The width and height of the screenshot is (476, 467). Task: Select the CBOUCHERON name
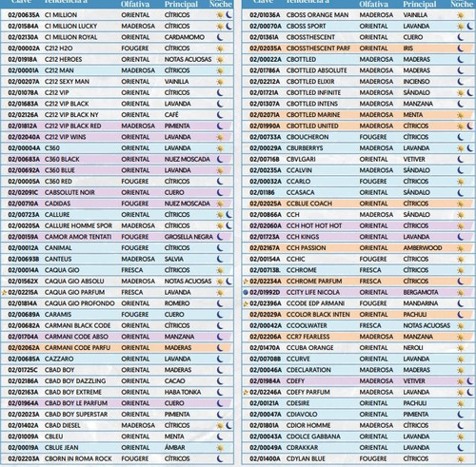(x=307, y=137)
